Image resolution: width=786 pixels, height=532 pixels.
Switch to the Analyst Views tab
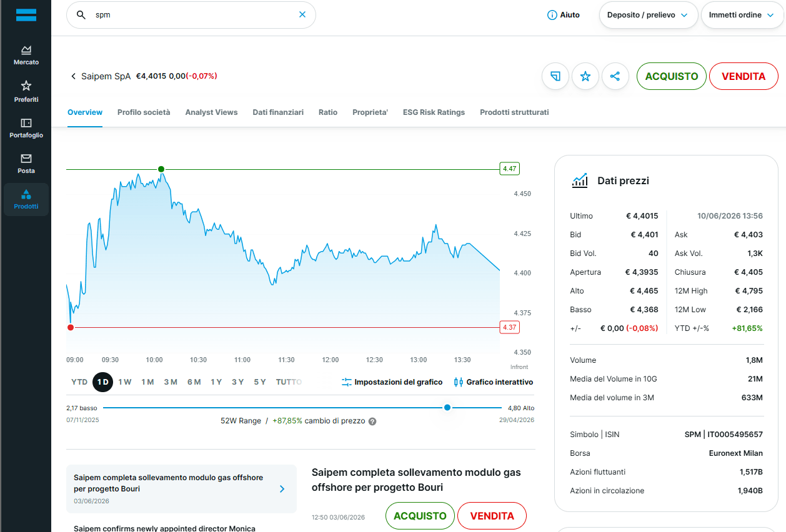(x=211, y=112)
